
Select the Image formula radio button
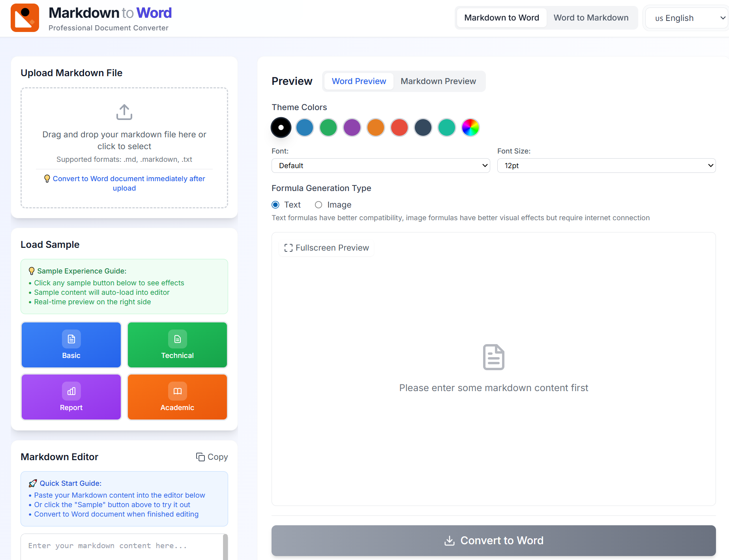(x=319, y=205)
